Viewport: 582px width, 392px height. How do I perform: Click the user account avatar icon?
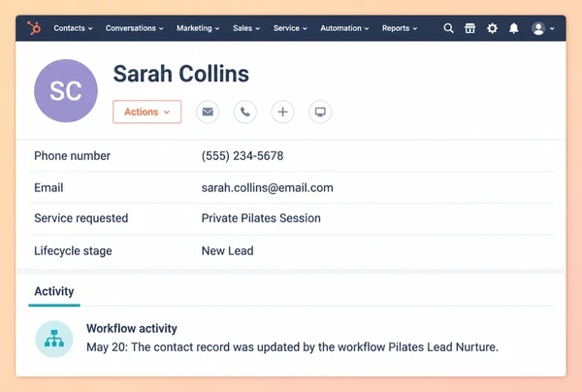pos(538,28)
